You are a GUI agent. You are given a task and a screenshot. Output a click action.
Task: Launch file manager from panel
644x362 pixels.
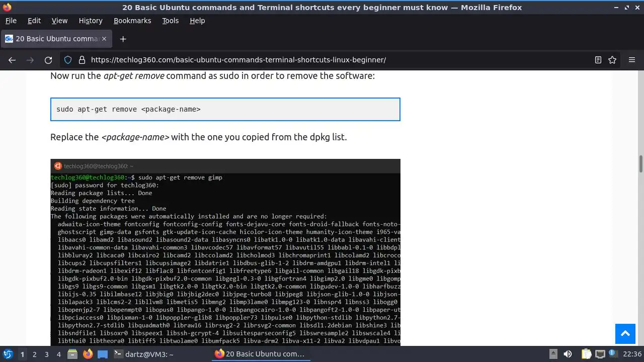(72, 354)
